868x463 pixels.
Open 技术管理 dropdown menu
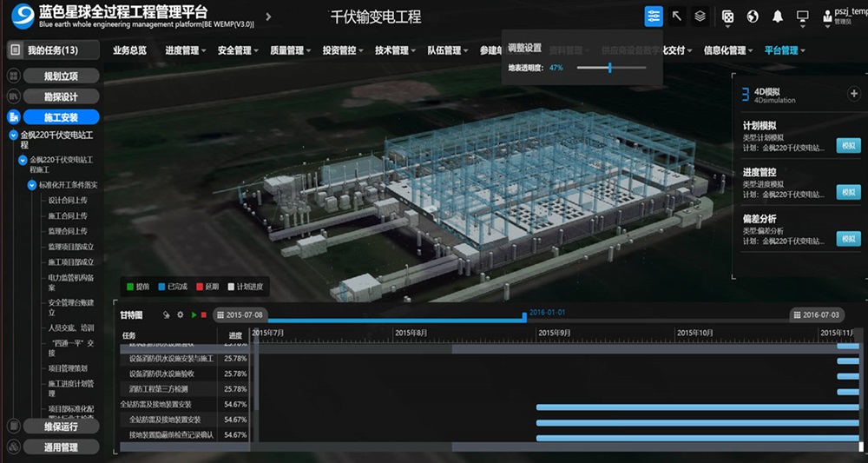point(395,50)
